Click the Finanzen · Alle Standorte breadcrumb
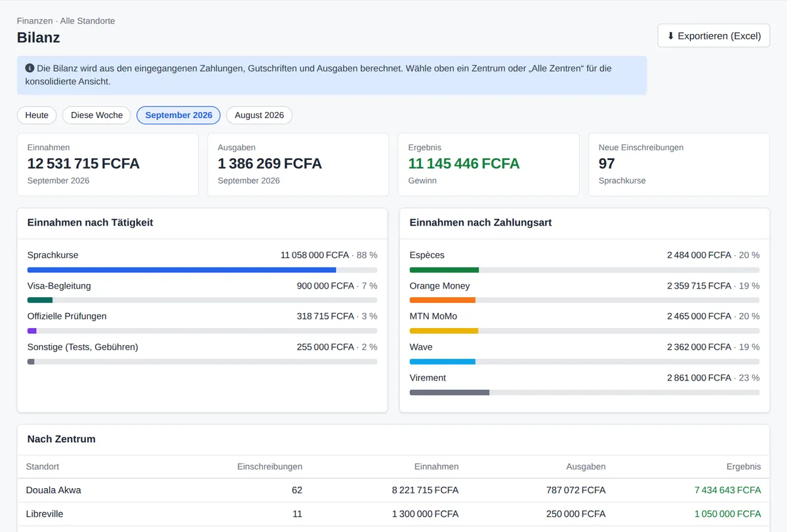Viewport: 787px width, 532px height. point(66,21)
